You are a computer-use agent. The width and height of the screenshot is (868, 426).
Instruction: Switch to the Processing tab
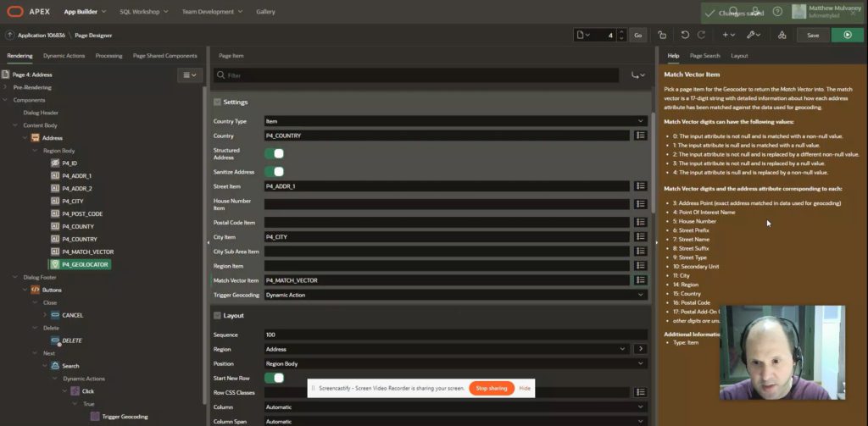pos(108,56)
